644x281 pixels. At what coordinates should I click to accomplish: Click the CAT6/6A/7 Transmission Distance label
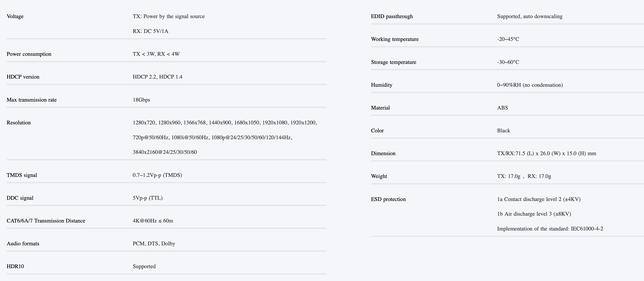coord(46,221)
